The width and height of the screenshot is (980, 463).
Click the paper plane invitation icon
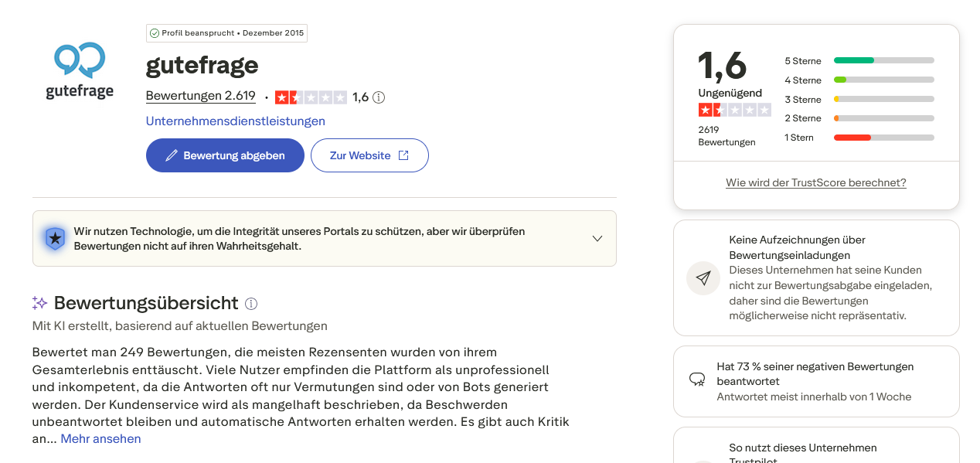(703, 278)
